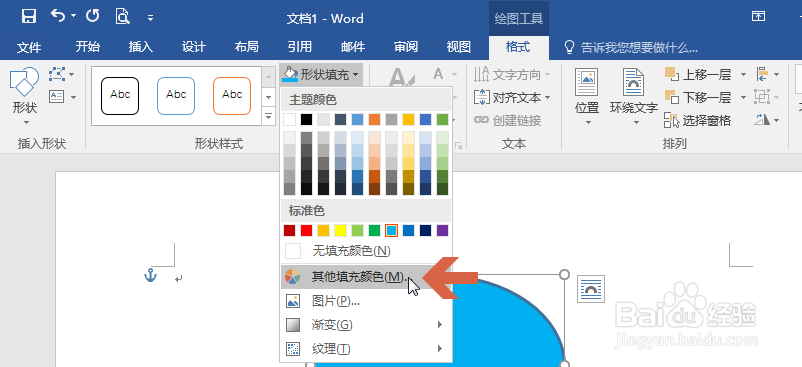Viewport: 802px width, 367px height.
Task: Choose the selected light blue standard swatch
Action: (392, 231)
